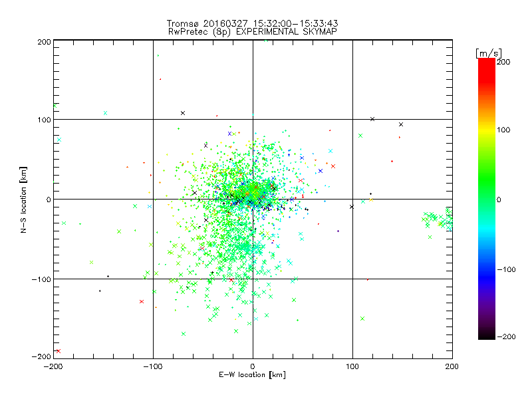Click the x-axis tick label '200'

[452, 367]
